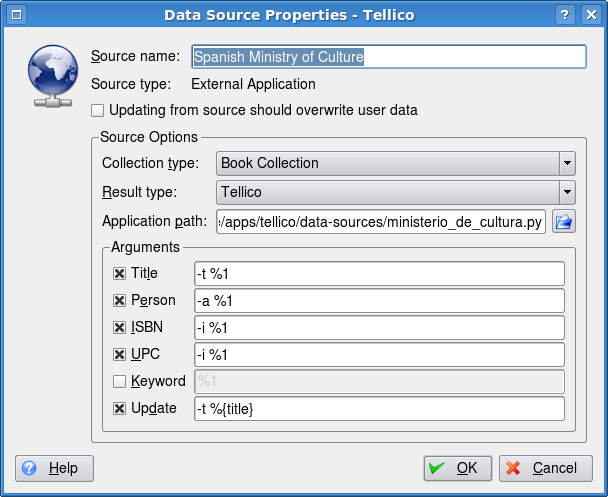Open Help with the Help button
Viewport: 608px width, 497px height.
click(x=54, y=468)
